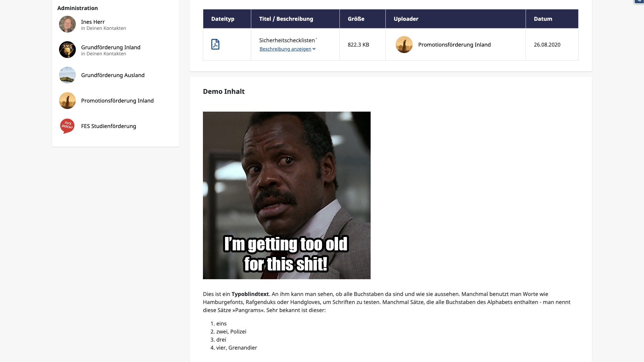The width and height of the screenshot is (644, 362).
Task: Expand Beschreibung anzeigen for the file
Action: click(x=287, y=49)
